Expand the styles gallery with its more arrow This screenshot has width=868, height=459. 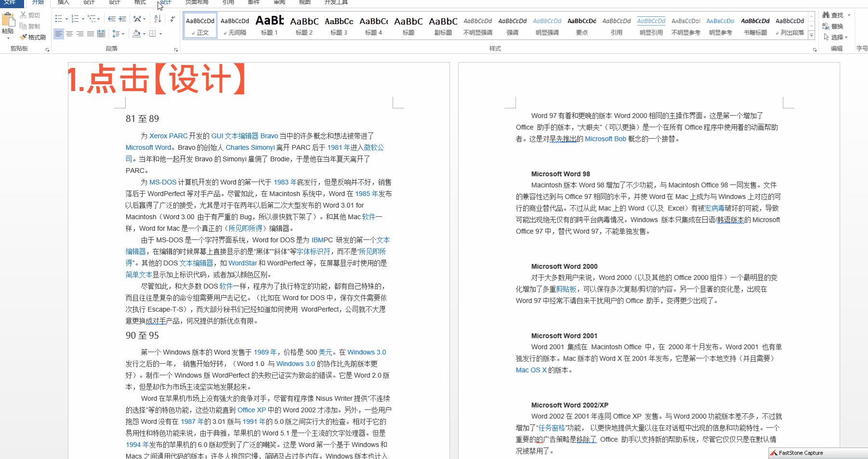tap(812, 35)
